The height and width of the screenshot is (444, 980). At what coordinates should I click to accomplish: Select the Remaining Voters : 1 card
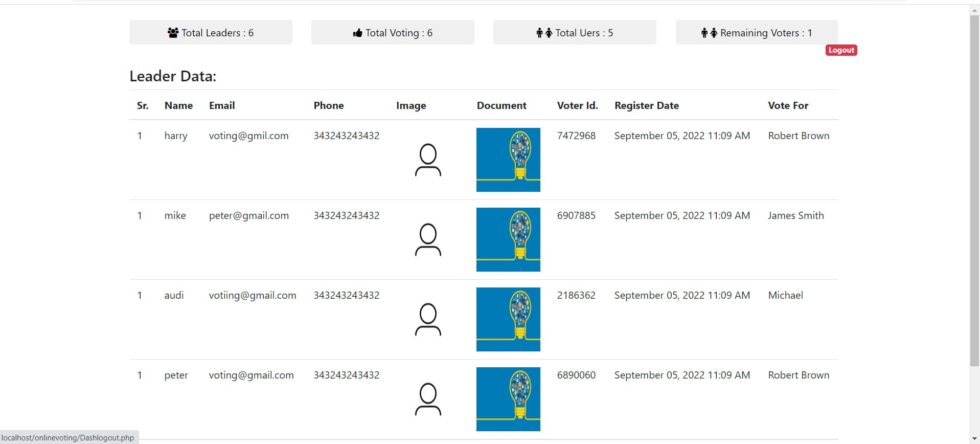click(x=757, y=32)
